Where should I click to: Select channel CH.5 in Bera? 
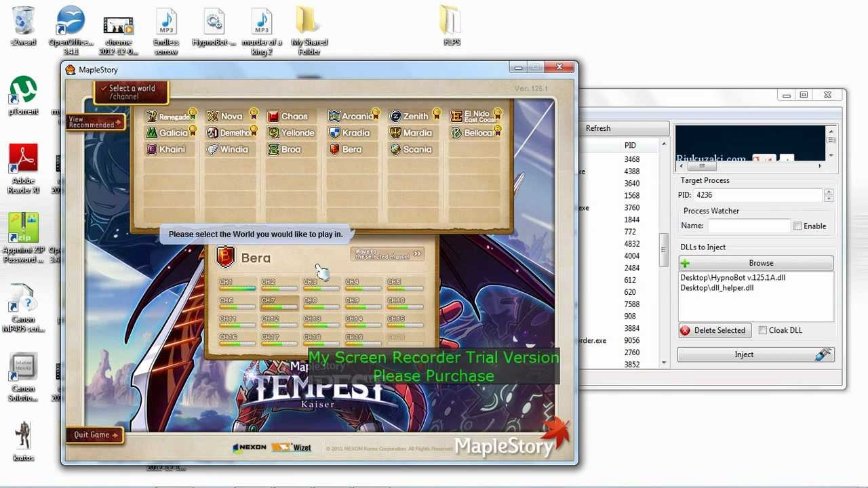click(x=406, y=285)
